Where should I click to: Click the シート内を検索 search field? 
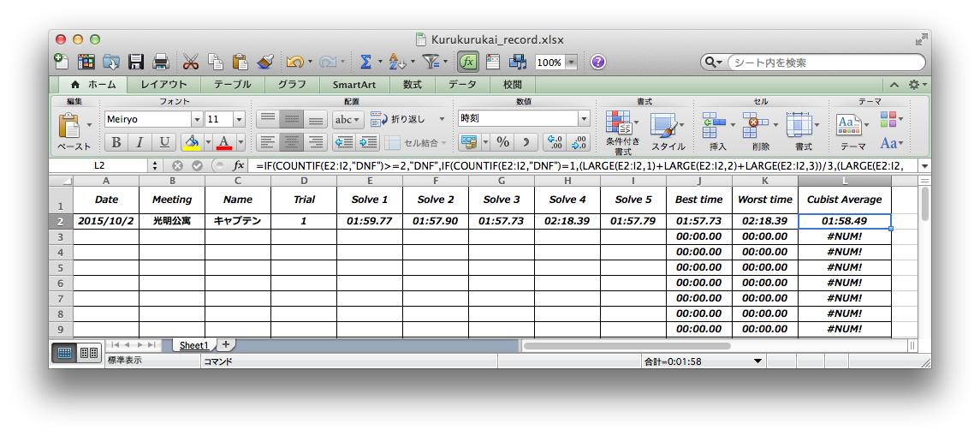[x=822, y=63]
